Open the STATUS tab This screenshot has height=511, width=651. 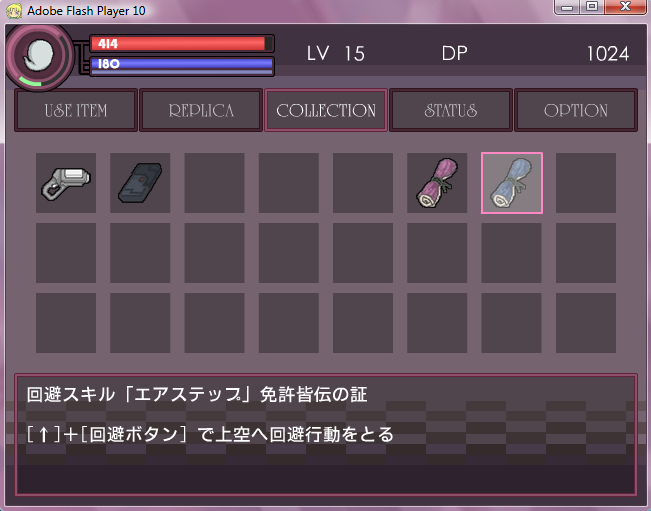(451, 110)
